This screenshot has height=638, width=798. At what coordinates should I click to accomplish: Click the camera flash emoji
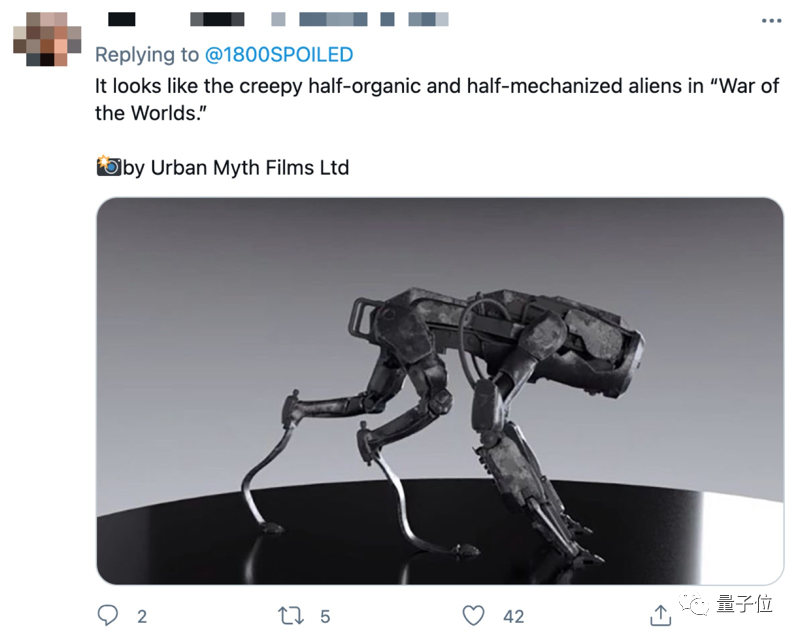[108, 166]
